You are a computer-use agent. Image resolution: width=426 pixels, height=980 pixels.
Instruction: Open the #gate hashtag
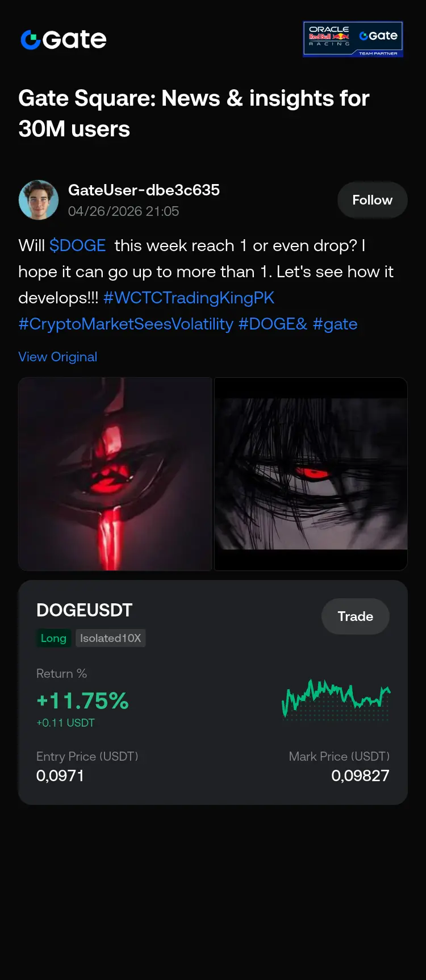coord(335,324)
